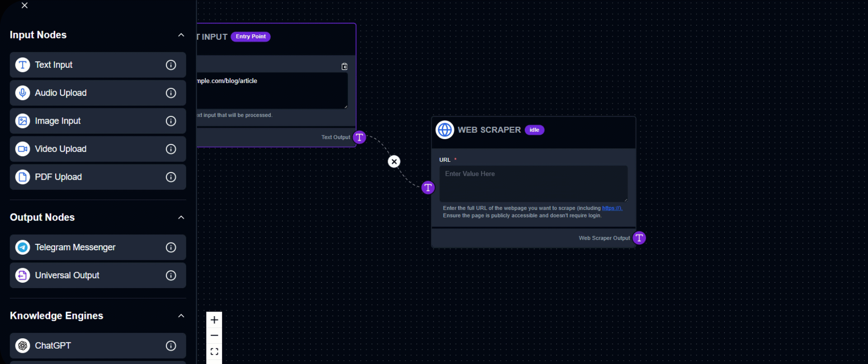Show info for Universal Output node
The image size is (868, 364).
[x=171, y=275]
